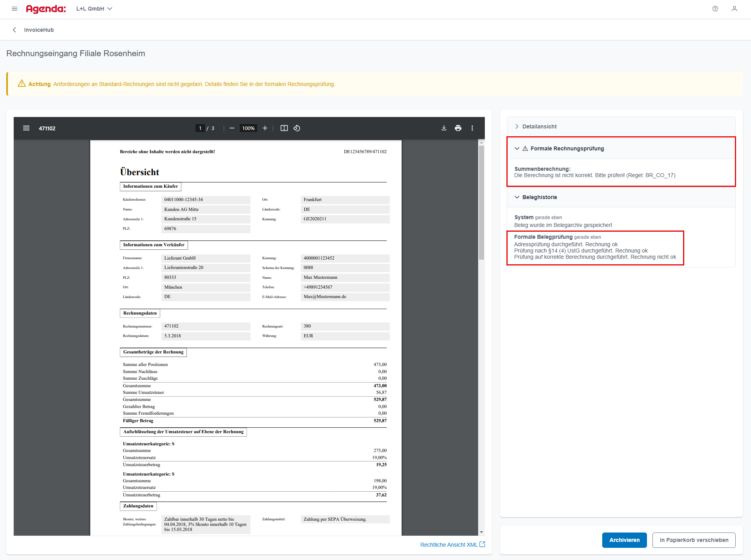
Task: Click the Währung value EUR
Action: [345, 336]
